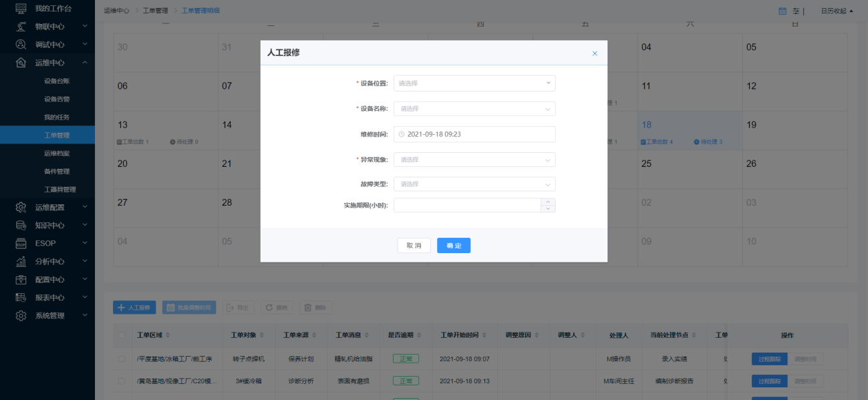The width and height of the screenshot is (868, 400).
Task: Close the 人工报修 dialog with X
Action: coord(595,53)
